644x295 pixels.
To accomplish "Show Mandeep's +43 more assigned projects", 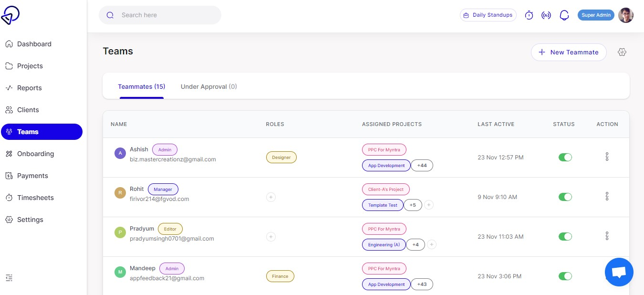I will pyautogui.click(x=422, y=284).
